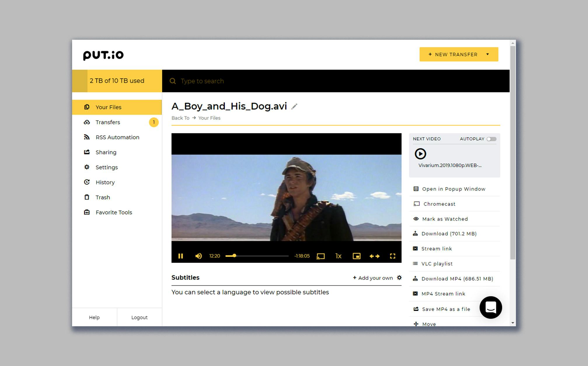Click the cast icon in player controls
The width and height of the screenshot is (588, 366).
(320, 256)
